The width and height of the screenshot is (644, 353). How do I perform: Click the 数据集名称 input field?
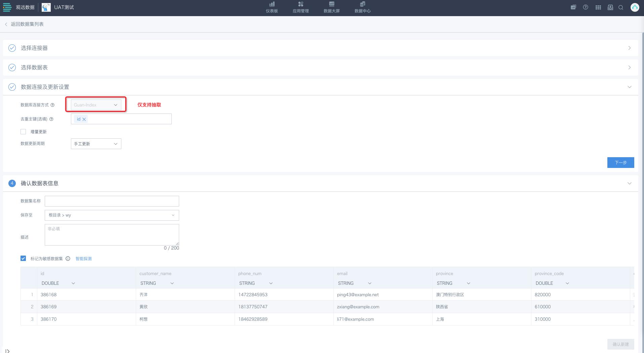pyautogui.click(x=112, y=201)
